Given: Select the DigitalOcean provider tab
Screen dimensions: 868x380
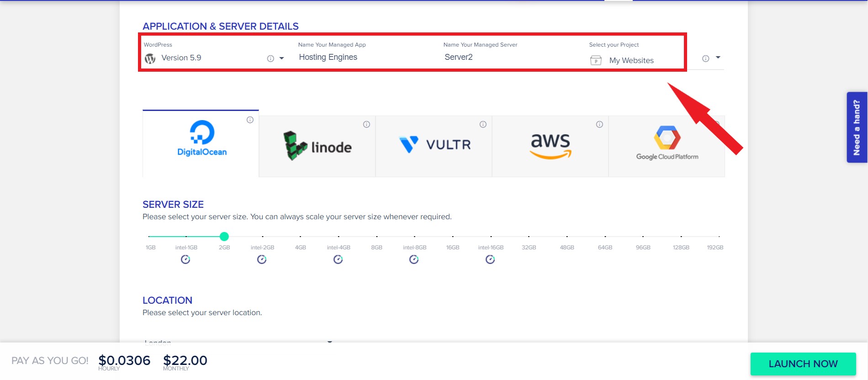Looking at the screenshot, I should [x=201, y=143].
